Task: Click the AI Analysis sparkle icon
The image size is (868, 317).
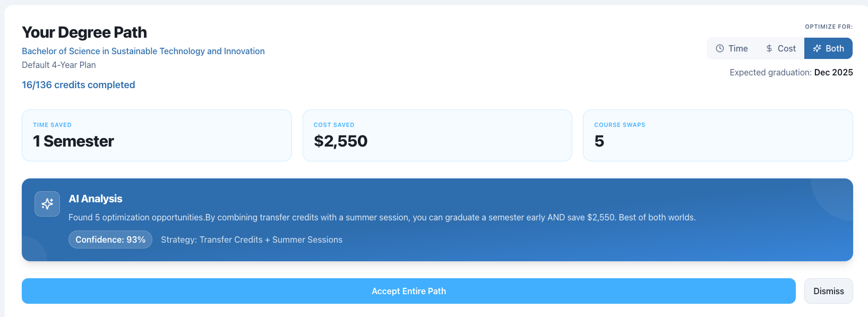Action: [47, 204]
